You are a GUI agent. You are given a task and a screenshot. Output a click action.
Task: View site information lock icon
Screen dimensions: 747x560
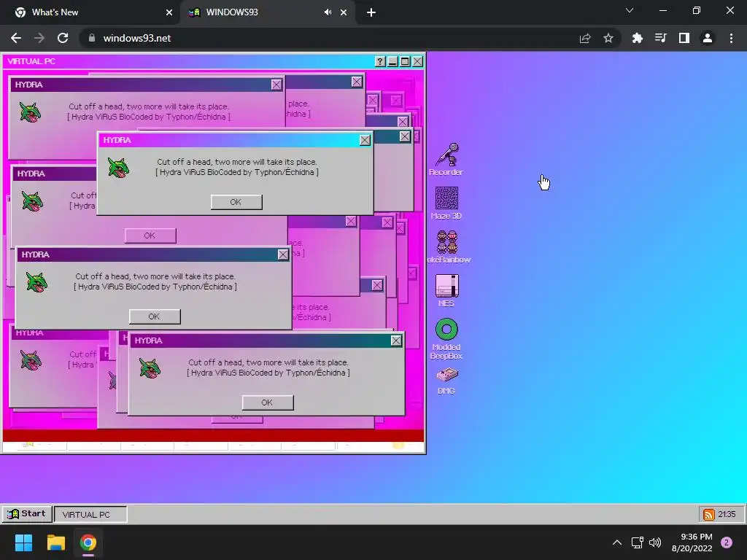[x=92, y=38]
